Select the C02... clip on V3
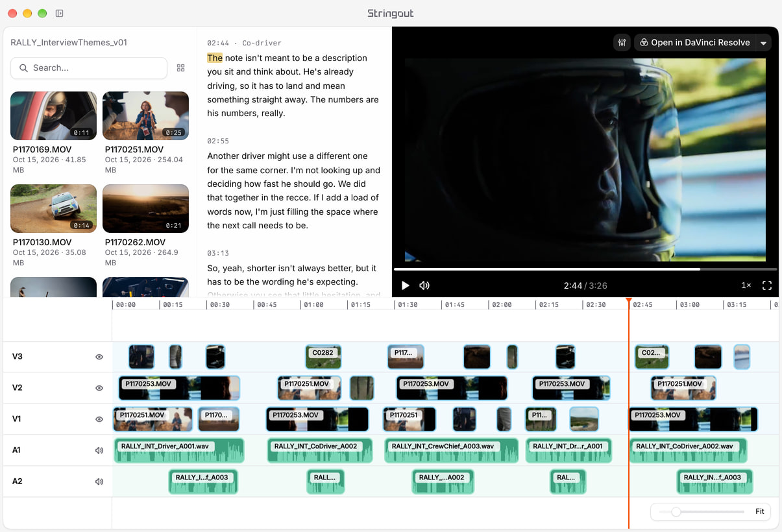782x532 pixels. pyautogui.click(x=652, y=357)
